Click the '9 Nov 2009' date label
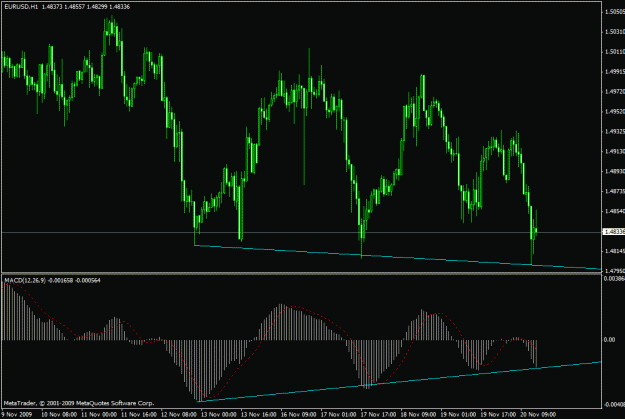 17,415
